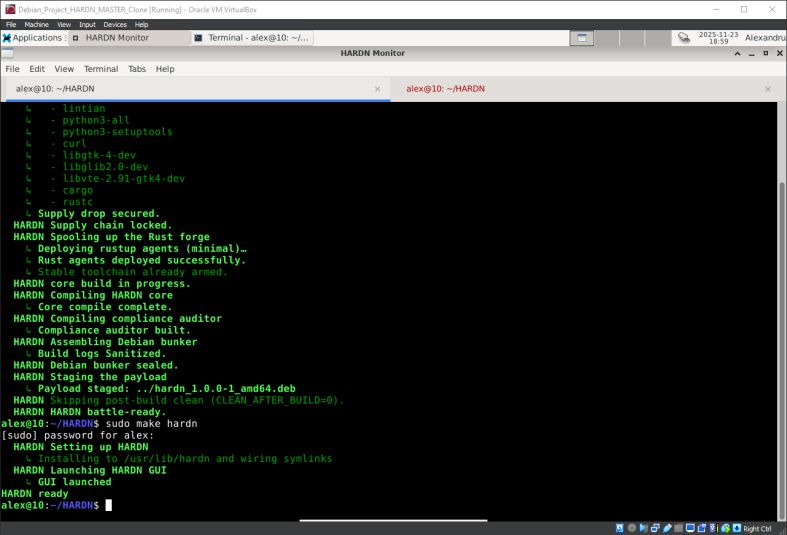Click 'Stable toolchain already armed.' line
Image resolution: width=787 pixels, height=535 pixels.
click(133, 272)
